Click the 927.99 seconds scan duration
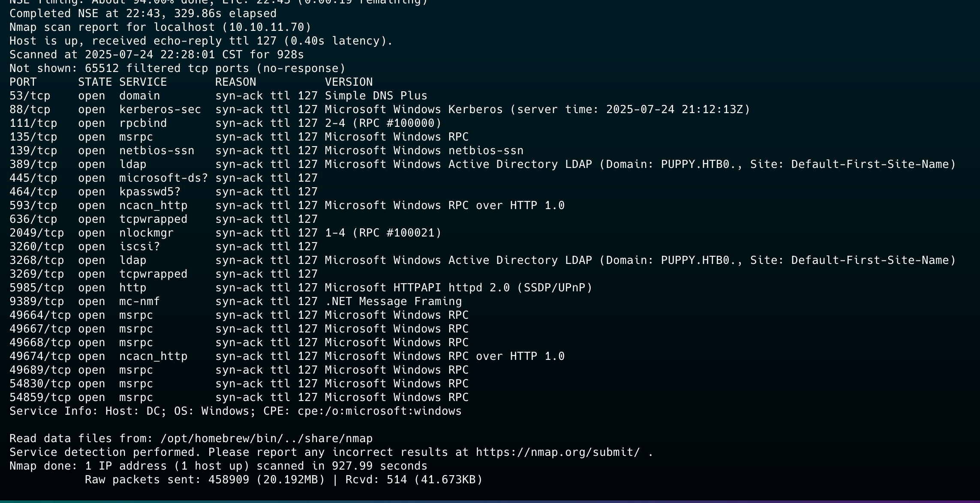 pyautogui.click(x=380, y=466)
